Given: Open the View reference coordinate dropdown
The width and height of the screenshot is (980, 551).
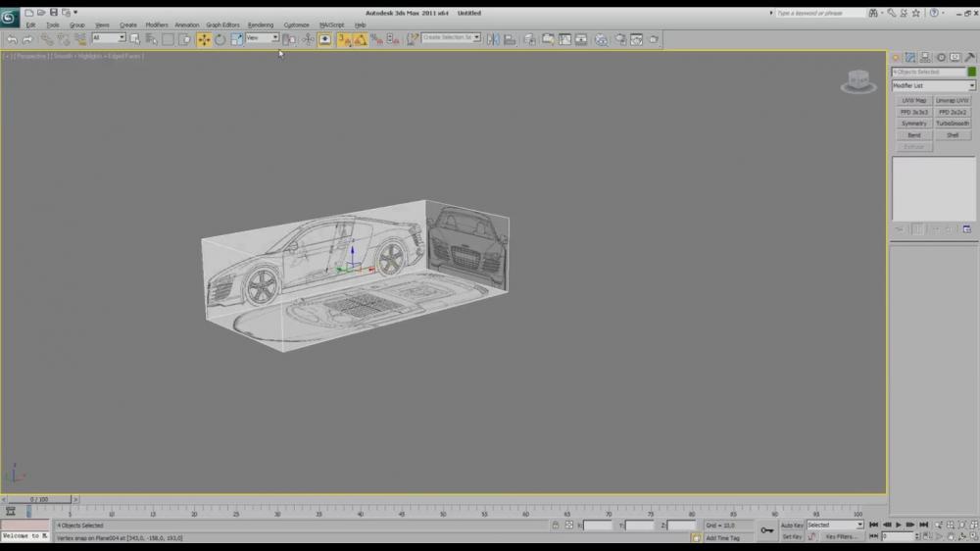Looking at the screenshot, I should point(262,38).
